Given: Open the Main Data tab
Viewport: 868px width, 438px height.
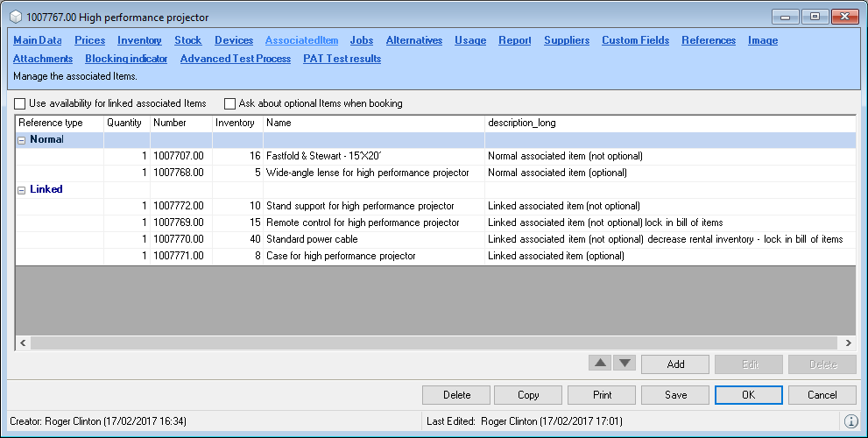Looking at the screenshot, I should [x=38, y=40].
